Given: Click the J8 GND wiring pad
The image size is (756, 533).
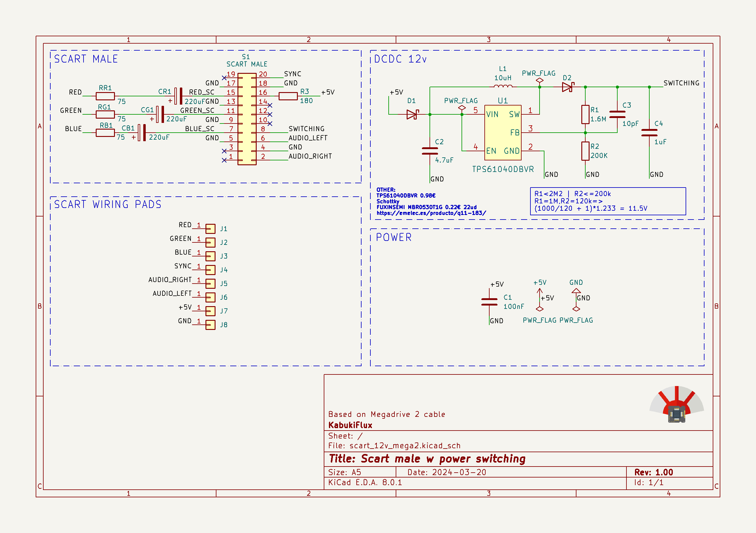Looking at the screenshot, I should pos(210,325).
